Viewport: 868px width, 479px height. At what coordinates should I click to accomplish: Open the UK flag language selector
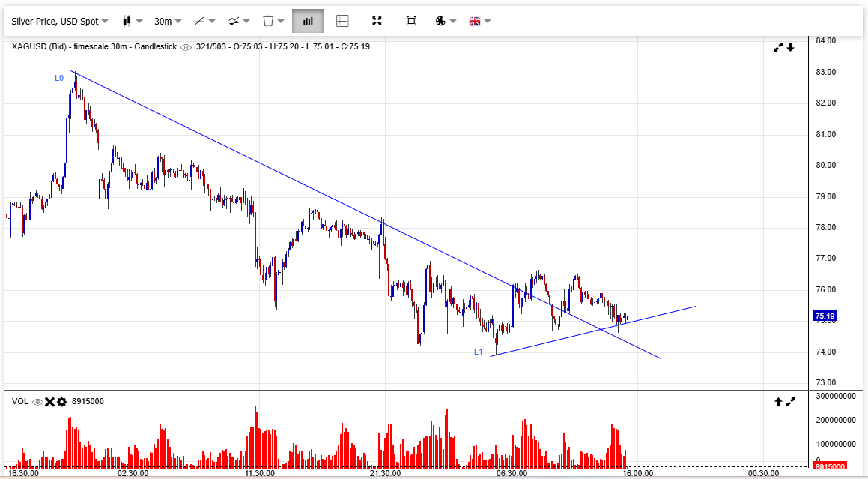479,21
